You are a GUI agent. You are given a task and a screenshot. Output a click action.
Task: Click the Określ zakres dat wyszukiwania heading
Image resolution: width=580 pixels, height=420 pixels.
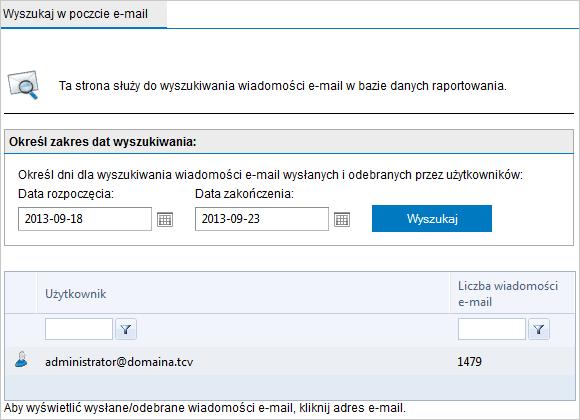(x=103, y=142)
